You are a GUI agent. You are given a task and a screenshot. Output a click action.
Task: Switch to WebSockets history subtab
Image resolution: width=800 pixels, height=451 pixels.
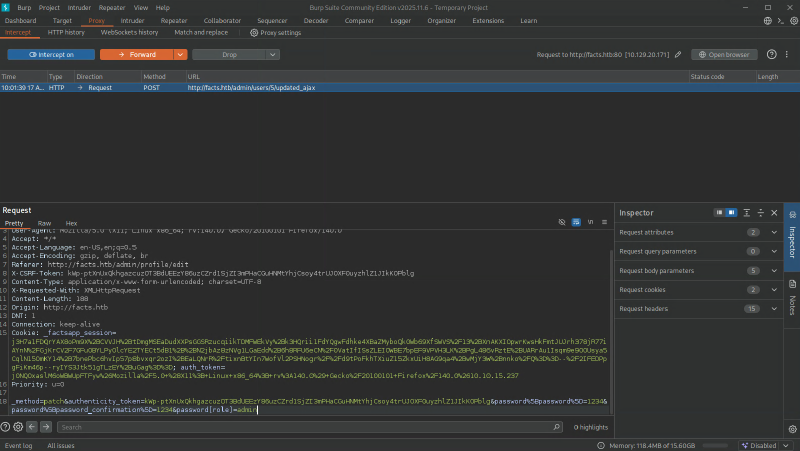tap(129, 32)
